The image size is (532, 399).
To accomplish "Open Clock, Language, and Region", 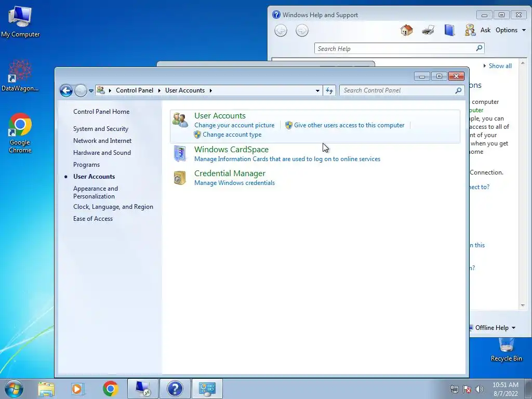I will coord(113,207).
